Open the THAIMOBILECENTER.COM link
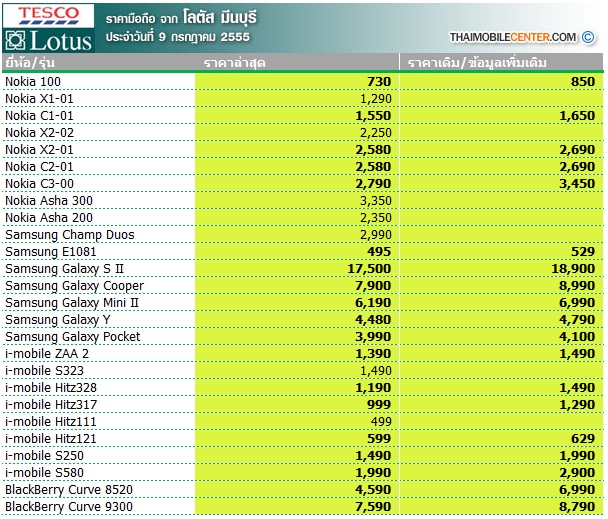 click(x=513, y=37)
